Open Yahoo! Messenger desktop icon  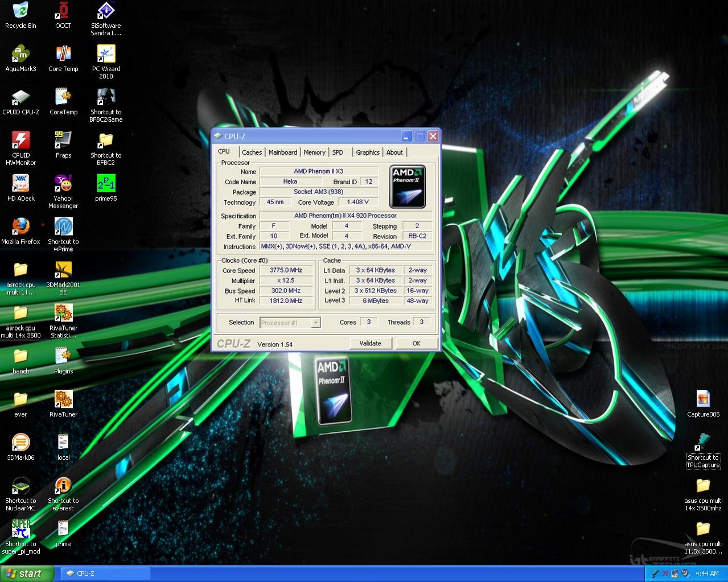(x=63, y=192)
